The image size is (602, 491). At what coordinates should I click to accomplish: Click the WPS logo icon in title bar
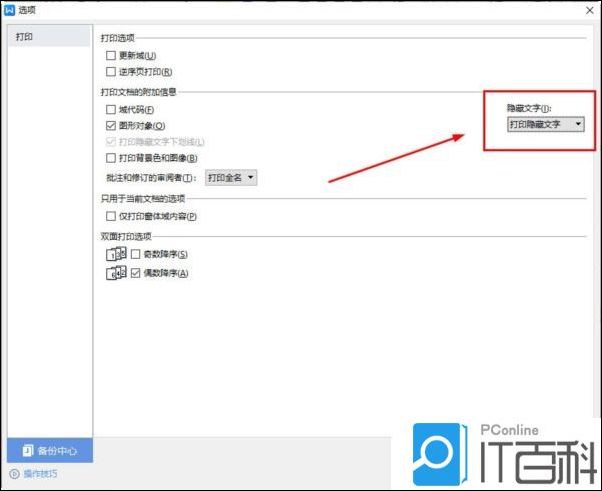[x=9, y=10]
